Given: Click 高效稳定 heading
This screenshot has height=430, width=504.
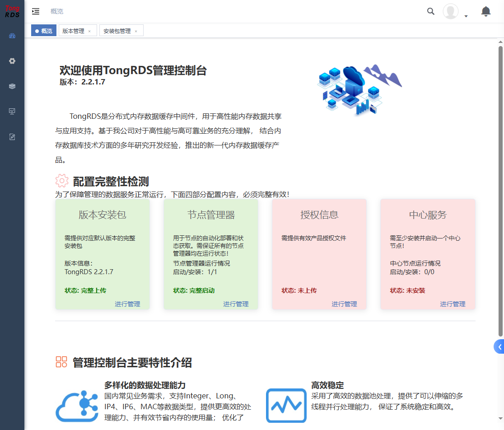Looking at the screenshot, I should click(x=327, y=385).
